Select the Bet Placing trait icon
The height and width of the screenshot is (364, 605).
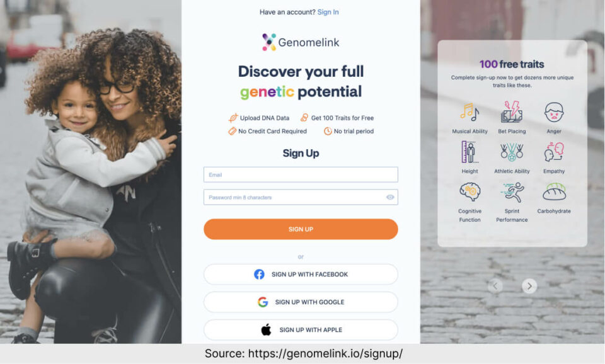point(512,112)
